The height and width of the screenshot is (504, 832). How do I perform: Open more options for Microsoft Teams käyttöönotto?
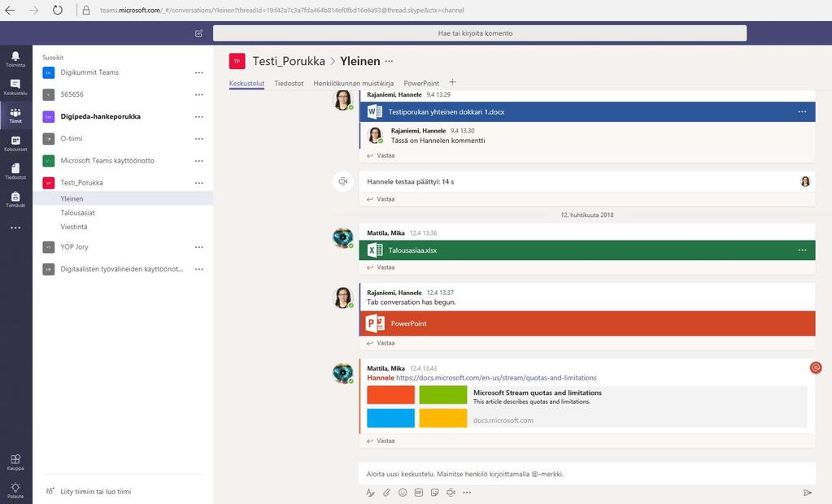tap(199, 161)
